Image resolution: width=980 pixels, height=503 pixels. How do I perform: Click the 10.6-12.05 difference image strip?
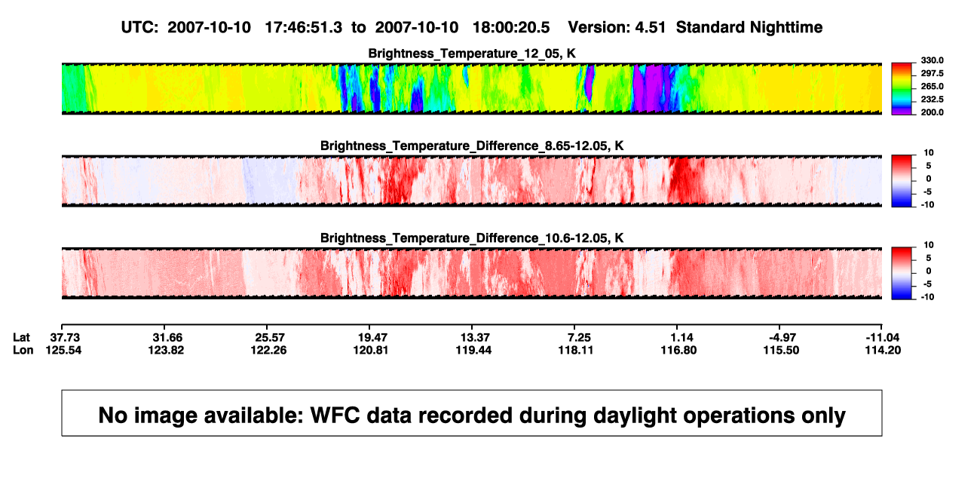472,273
